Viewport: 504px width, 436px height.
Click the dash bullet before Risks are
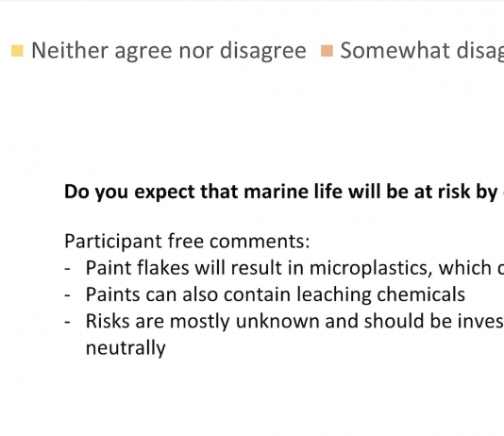[67, 322]
